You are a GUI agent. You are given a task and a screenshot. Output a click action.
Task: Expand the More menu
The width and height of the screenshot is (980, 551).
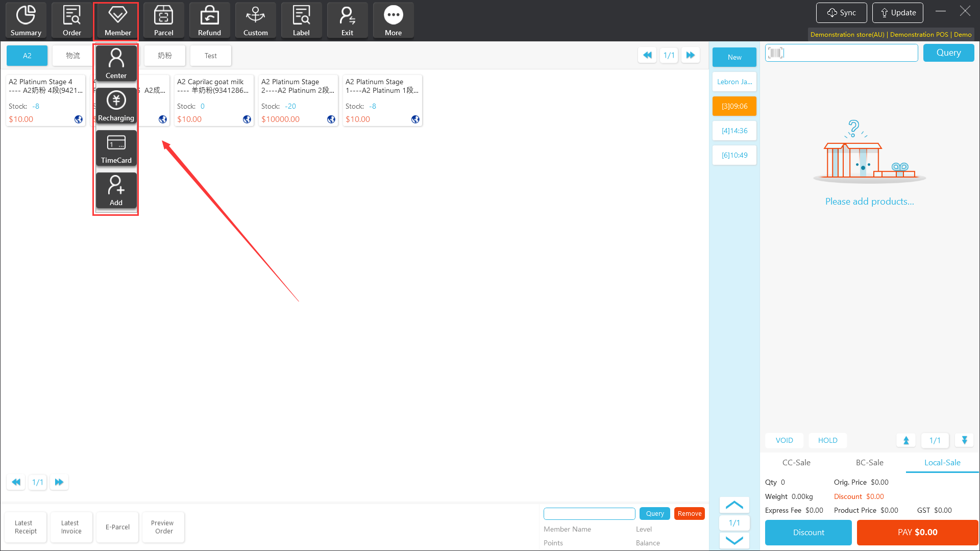click(x=393, y=20)
